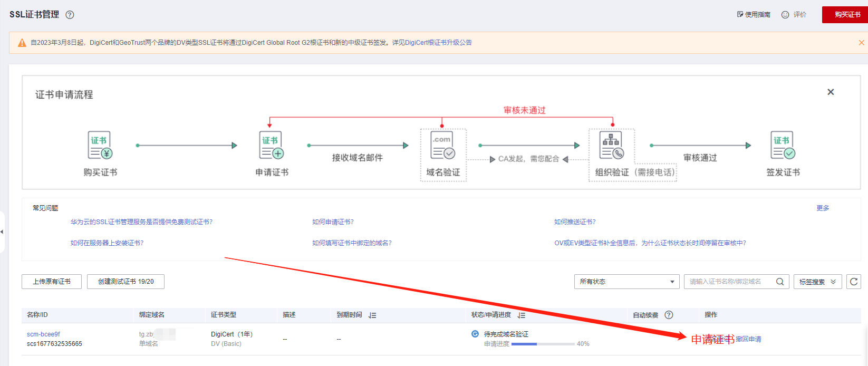Click the 申请证书 step icon in the flow
Viewport: 868px width, 366px height.
point(272,145)
